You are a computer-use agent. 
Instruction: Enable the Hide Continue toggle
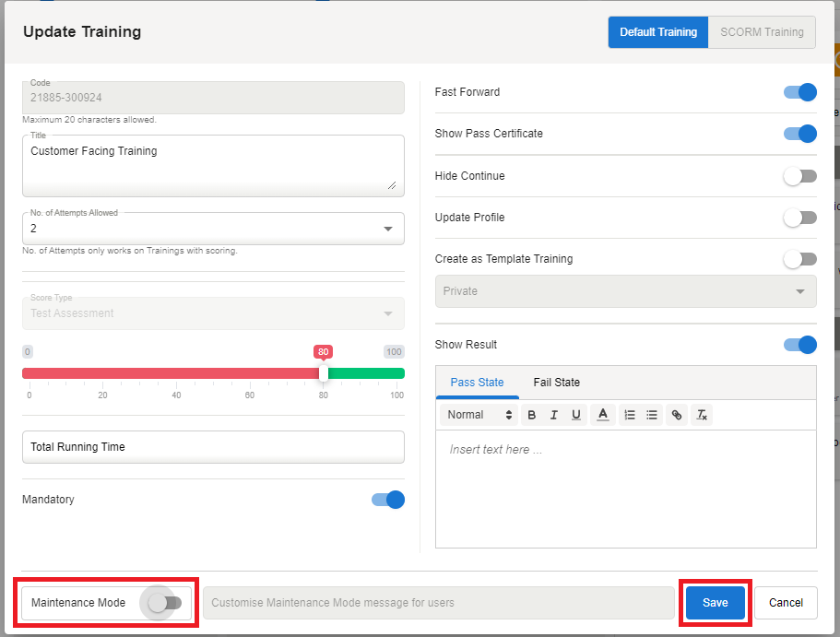click(799, 176)
